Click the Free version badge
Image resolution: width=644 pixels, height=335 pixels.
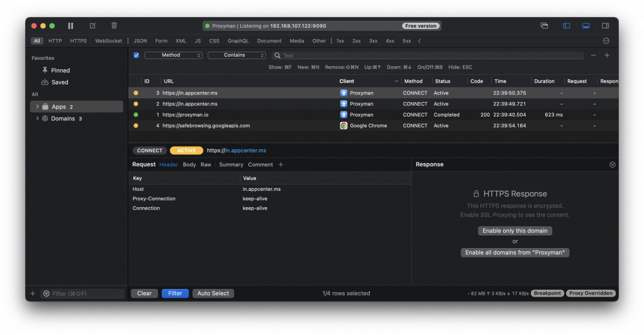click(421, 25)
